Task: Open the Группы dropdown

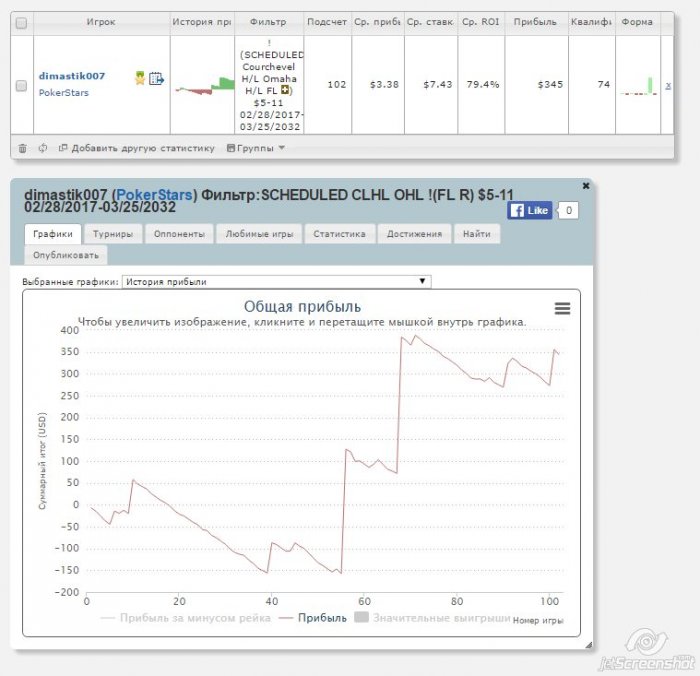Action: 255,148
